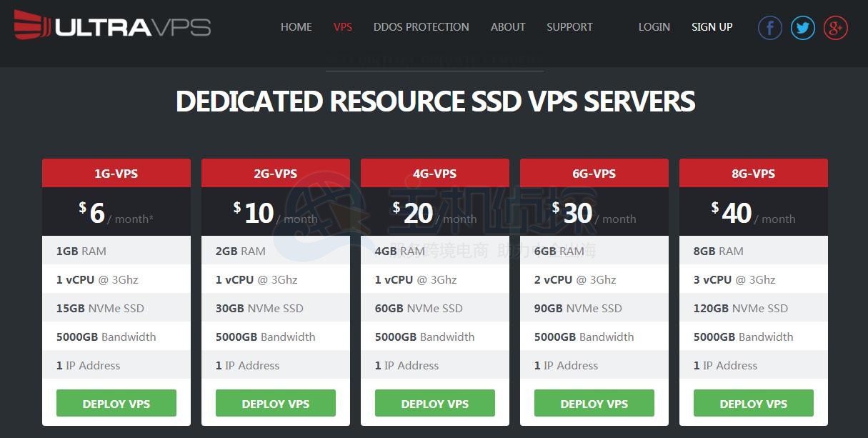This screenshot has height=438, width=868.
Task: Click Dedicated Resource SSD VPS Servers heading
Action: (x=435, y=101)
